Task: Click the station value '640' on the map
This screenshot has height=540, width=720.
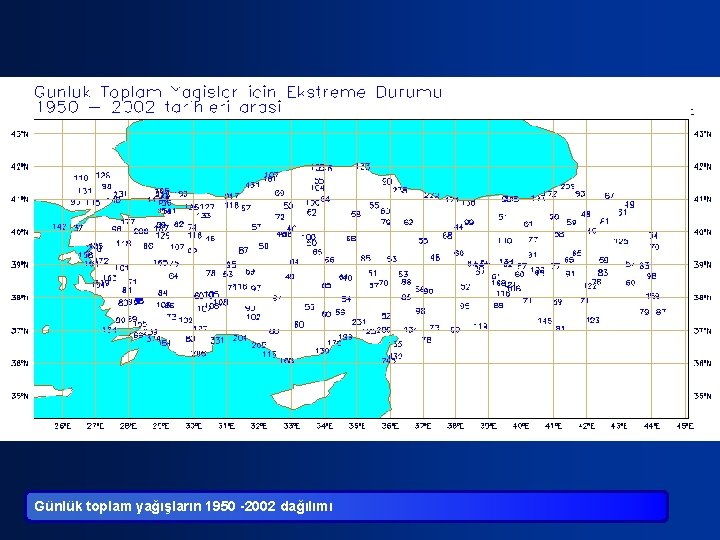Action: coord(345,277)
